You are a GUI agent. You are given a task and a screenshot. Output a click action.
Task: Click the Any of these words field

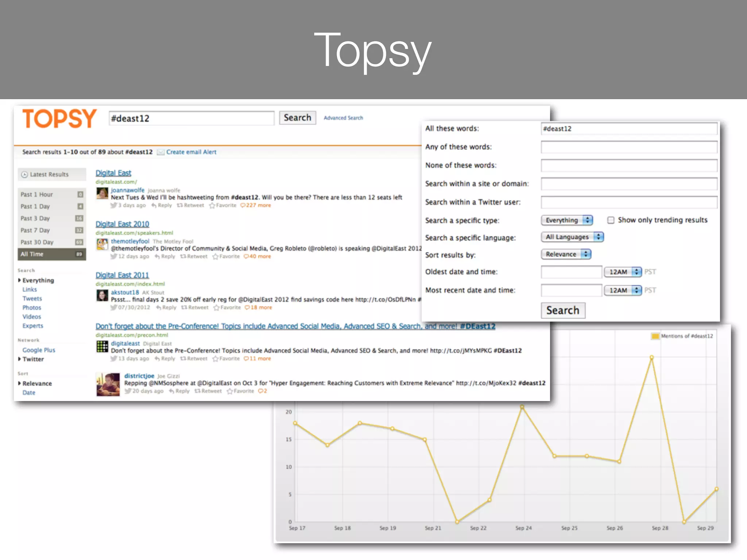point(629,147)
